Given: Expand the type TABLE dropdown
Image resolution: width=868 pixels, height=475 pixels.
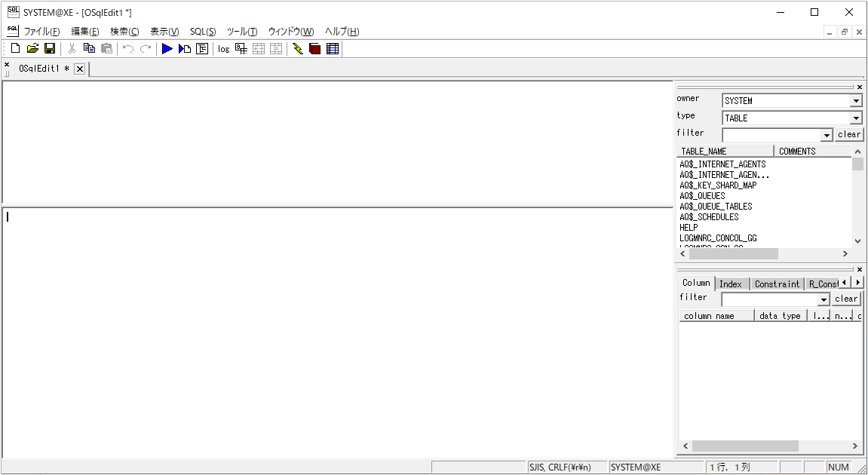Looking at the screenshot, I should [x=856, y=118].
